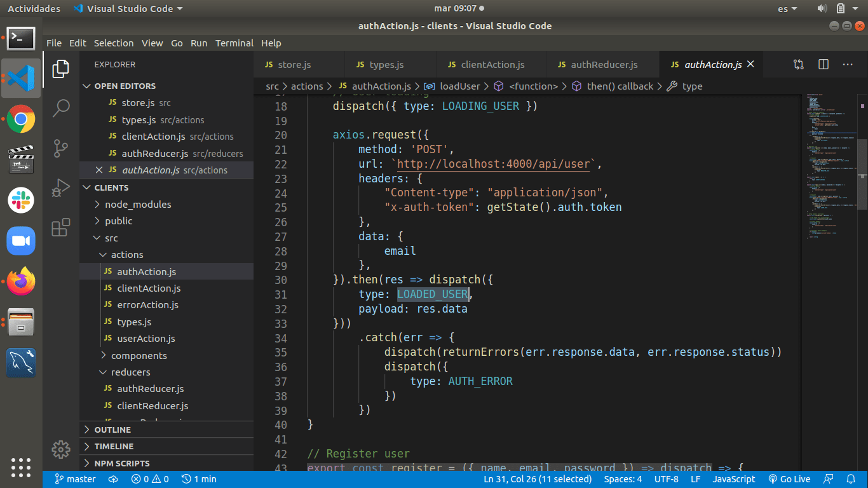Click the Open Changes compare icon
Image resolution: width=868 pixels, height=488 pixels.
(x=799, y=64)
